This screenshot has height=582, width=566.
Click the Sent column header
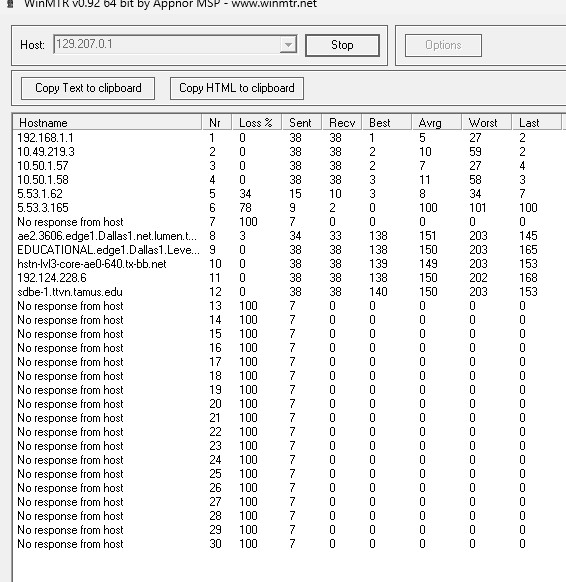point(302,122)
